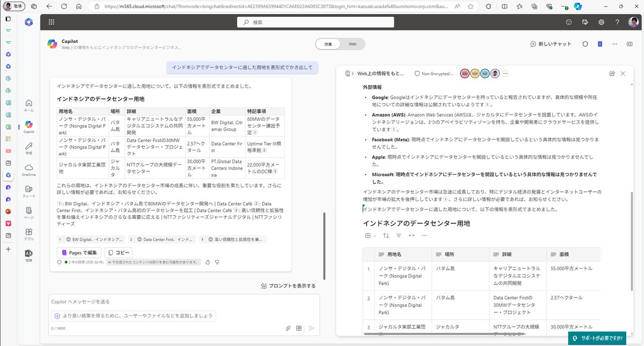Click the column width arrows icon above table
The width and height of the screenshot is (644, 346).
pos(412,235)
